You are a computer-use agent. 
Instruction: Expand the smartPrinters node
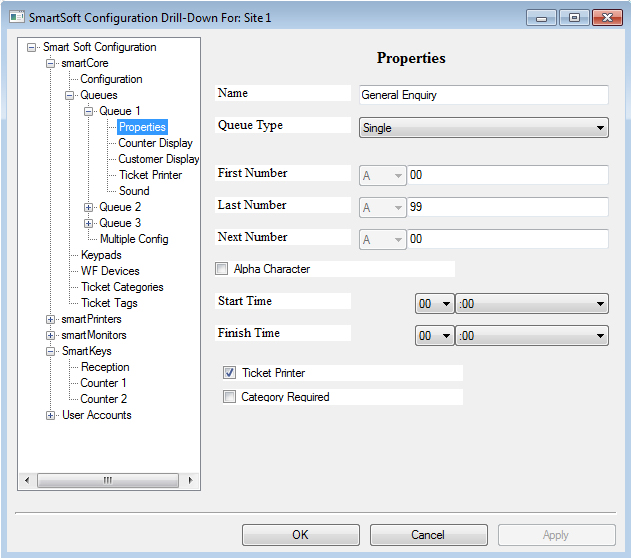click(x=50, y=319)
